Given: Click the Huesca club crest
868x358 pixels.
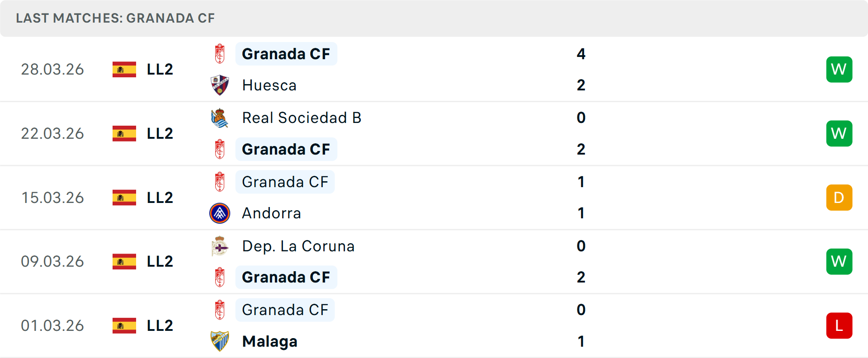Looking at the screenshot, I should pos(220,85).
